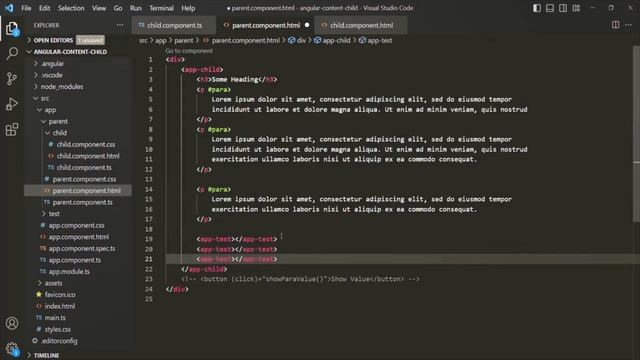Open the Edit menu
The width and height of the screenshot is (640, 360).
[x=44, y=8]
